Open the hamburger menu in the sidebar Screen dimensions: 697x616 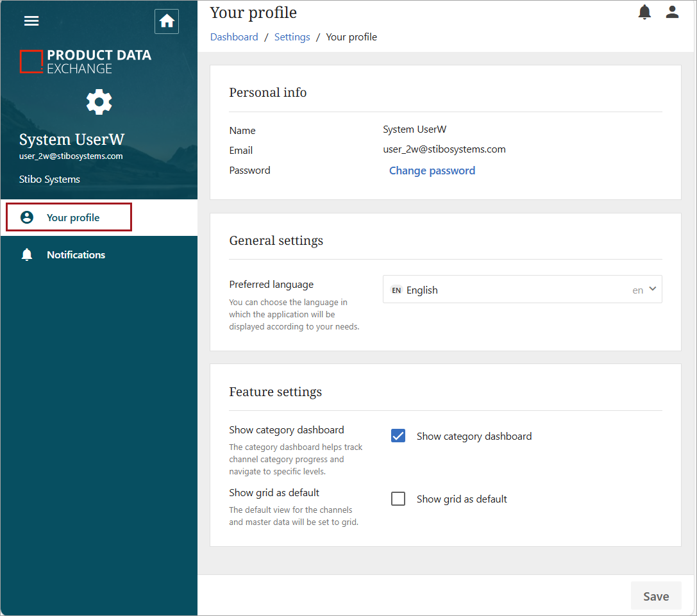pos(31,21)
